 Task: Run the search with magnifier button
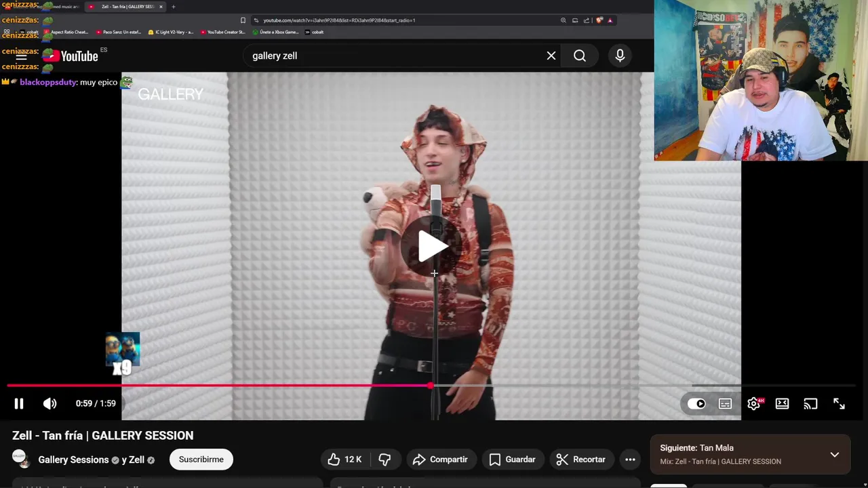click(580, 56)
